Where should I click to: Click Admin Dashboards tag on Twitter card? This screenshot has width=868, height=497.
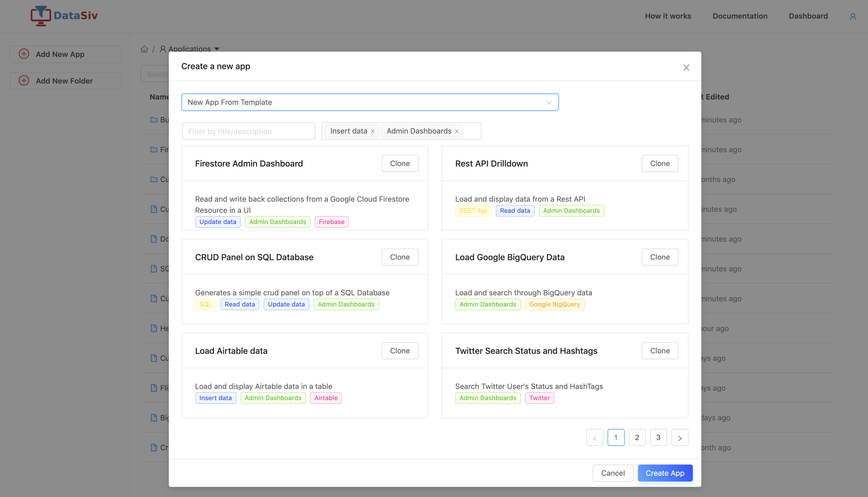(488, 398)
